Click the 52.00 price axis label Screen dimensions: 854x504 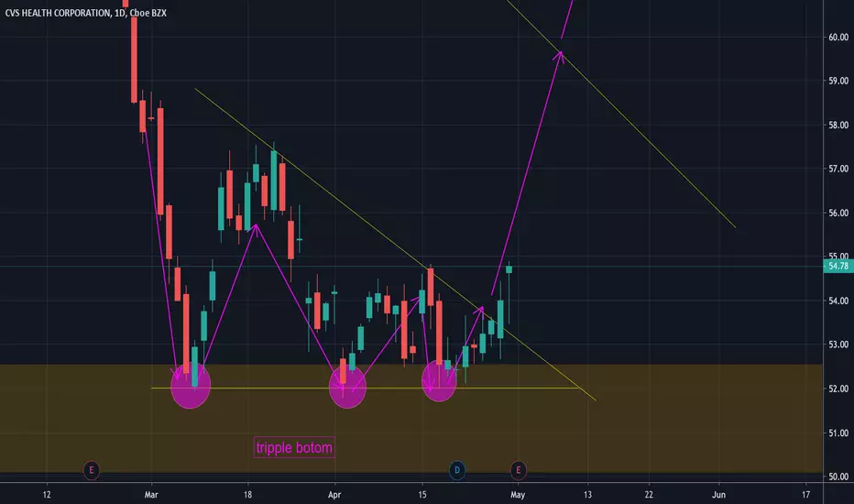838,389
